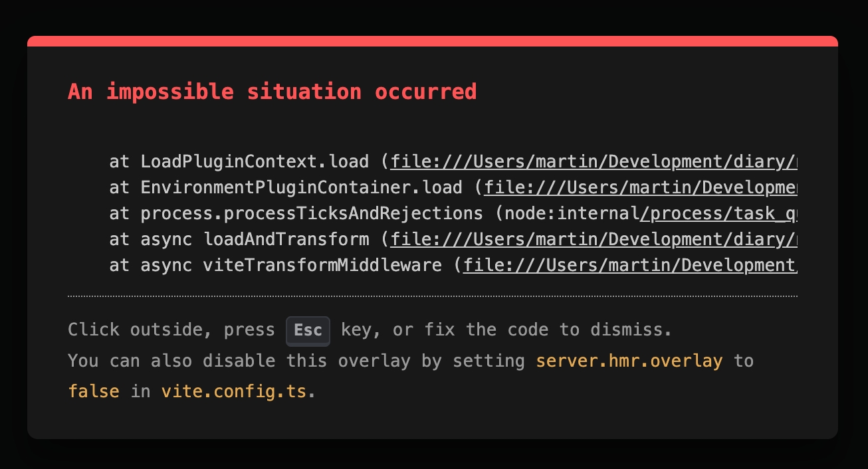Click the "Click outside, press" hint text
This screenshot has width=868, height=469.
tap(171, 329)
